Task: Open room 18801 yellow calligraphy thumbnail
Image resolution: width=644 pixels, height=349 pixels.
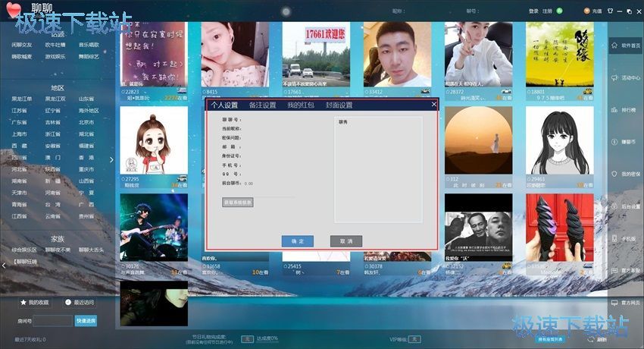Action: pos(560,55)
